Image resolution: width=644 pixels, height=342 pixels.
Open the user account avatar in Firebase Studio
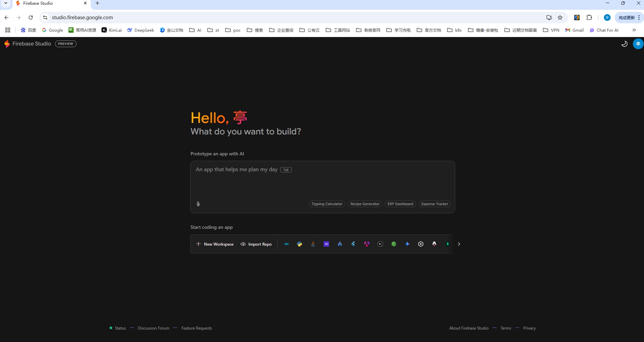point(638,44)
